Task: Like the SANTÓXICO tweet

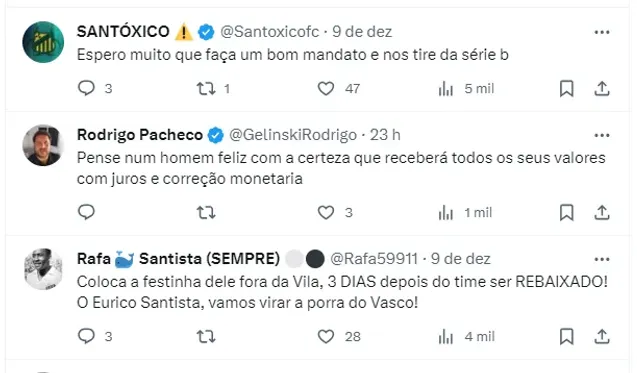Action: pos(326,89)
